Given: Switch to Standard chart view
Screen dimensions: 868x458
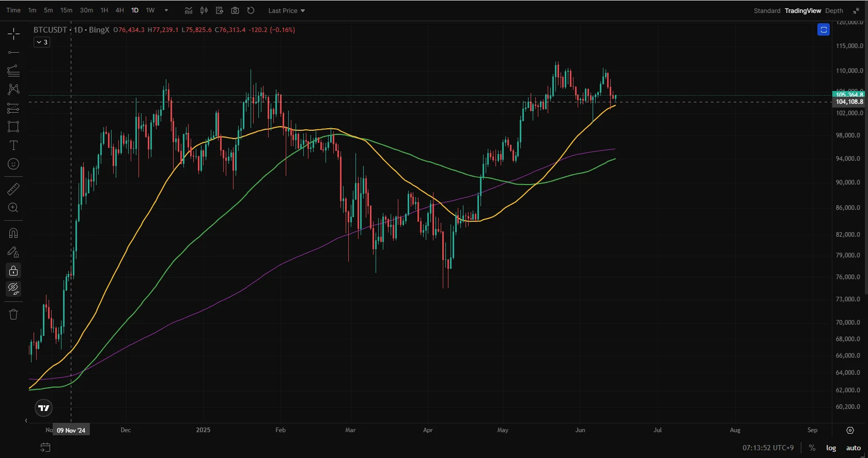Looking at the screenshot, I should pos(767,10).
